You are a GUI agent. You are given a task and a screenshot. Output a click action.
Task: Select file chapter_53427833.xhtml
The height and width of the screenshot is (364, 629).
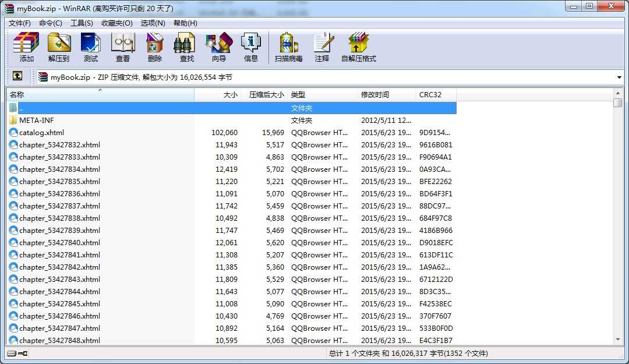[x=60, y=157]
